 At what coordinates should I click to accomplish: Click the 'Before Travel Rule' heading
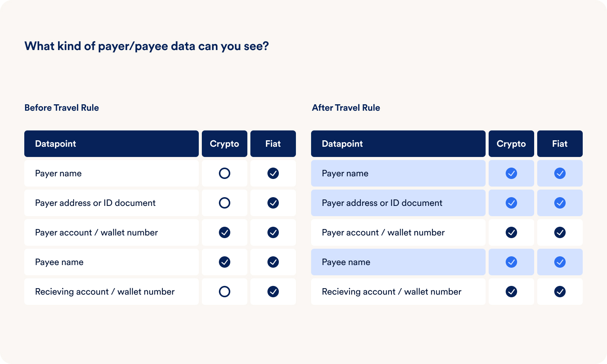tap(61, 108)
